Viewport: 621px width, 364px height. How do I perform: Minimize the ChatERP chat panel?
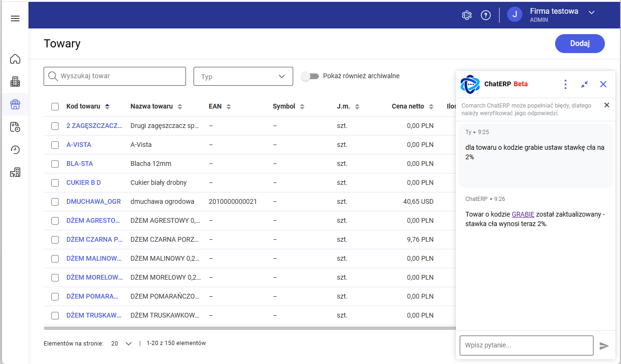[x=584, y=84]
